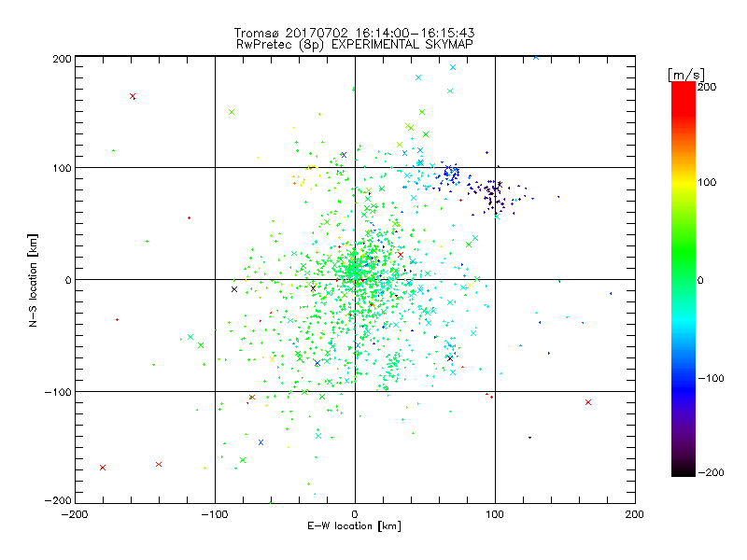The image size is (747, 560).
Task: Click the dense purple marker cluster at northeast
Action: 495,194
